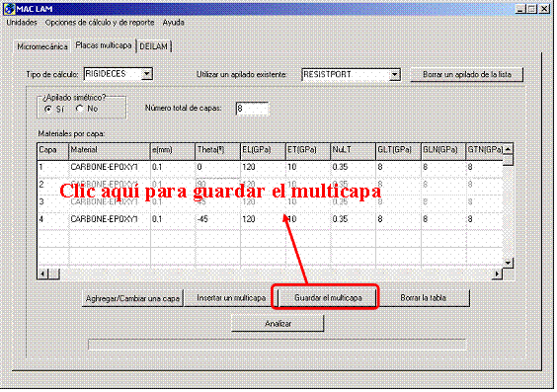Viewport: 557px width, 392px height.
Task: Open the Ayuda menu
Action: coord(174,23)
